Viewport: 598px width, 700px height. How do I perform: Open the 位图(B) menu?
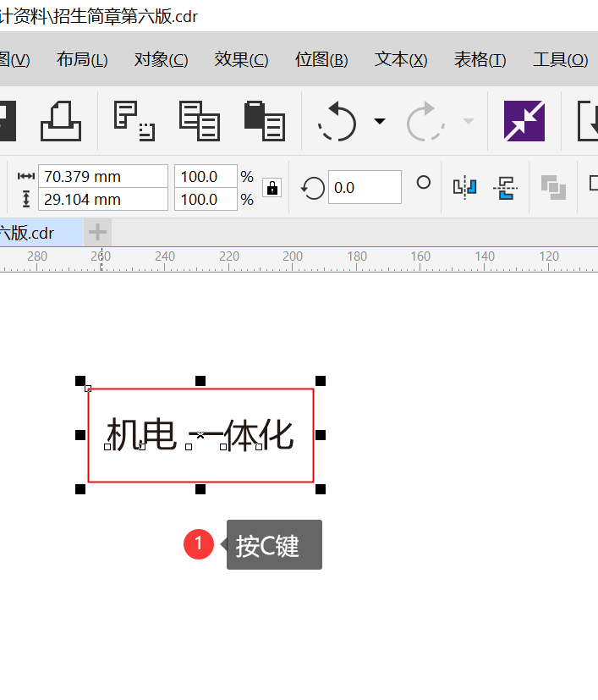tap(321, 59)
